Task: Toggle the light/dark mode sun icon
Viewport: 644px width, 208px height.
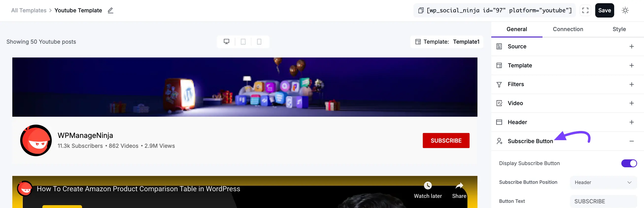Action: [x=625, y=10]
